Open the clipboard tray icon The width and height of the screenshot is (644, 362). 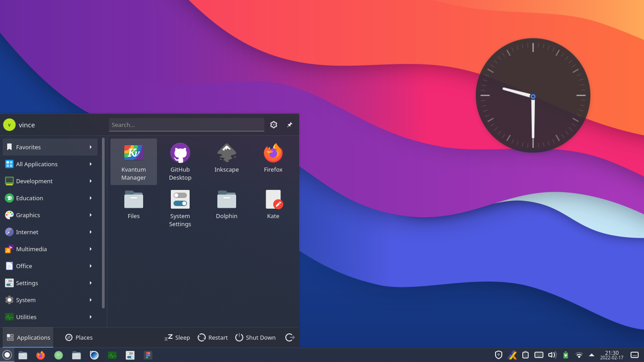click(x=525, y=355)
